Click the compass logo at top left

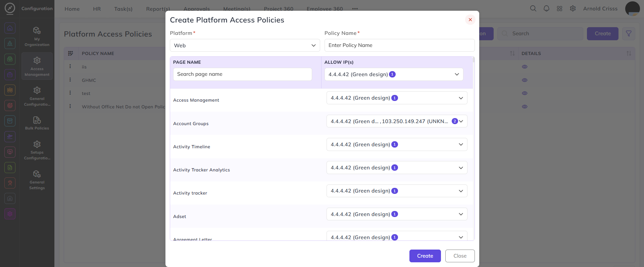[10, 8]
